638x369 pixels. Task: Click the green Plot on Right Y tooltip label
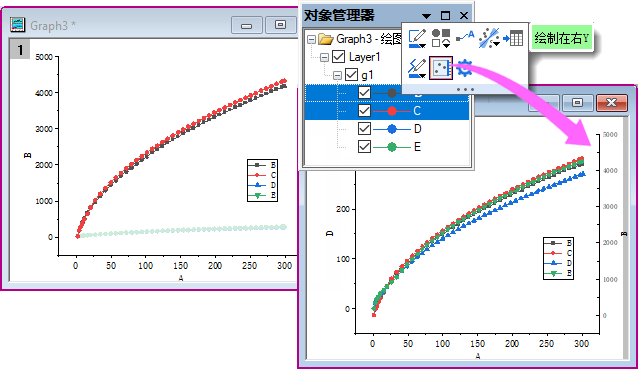(x=562, y=38)
